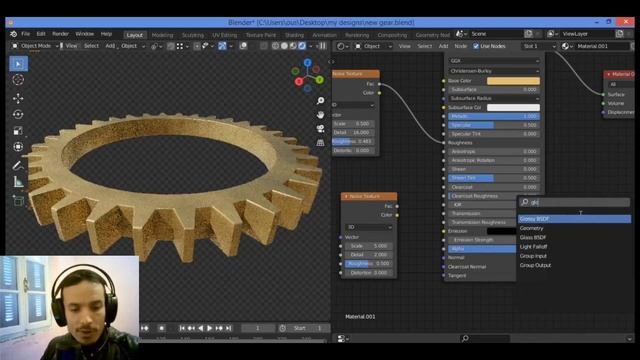Open the Subsurface Radius dropdown

click(494, 98)
